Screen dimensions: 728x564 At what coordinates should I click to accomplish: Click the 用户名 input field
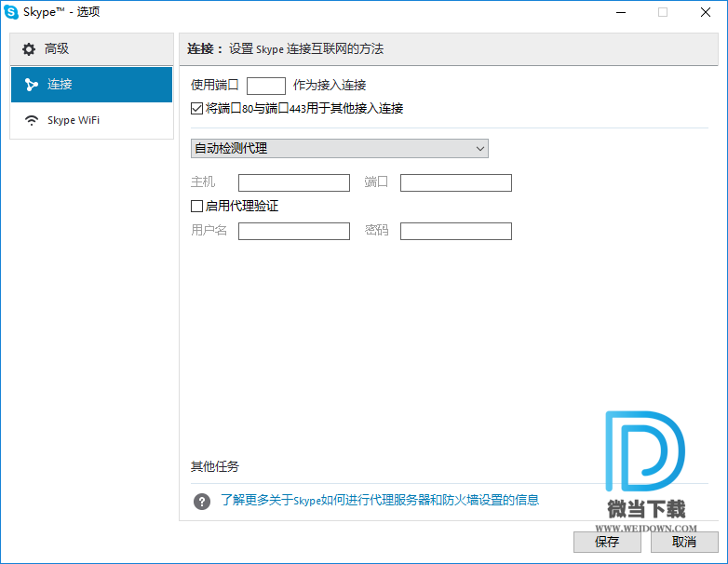[x=293, y=231]
